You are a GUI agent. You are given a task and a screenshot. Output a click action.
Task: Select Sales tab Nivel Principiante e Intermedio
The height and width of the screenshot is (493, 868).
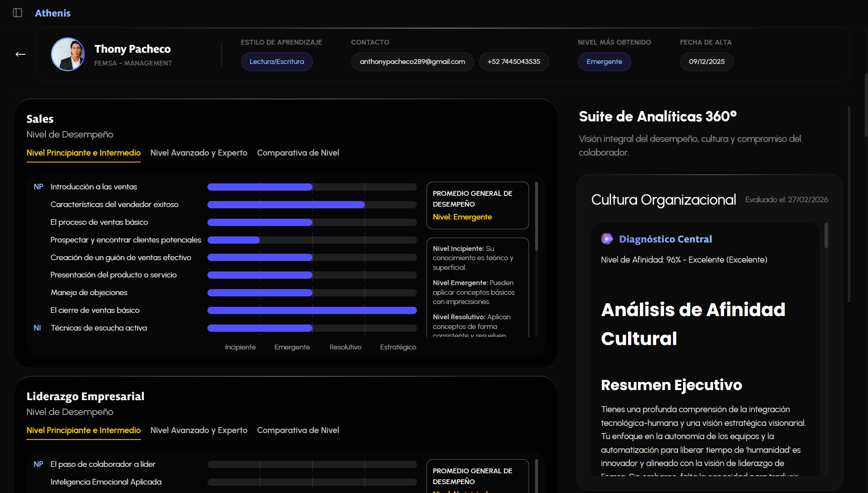[84, 153]
